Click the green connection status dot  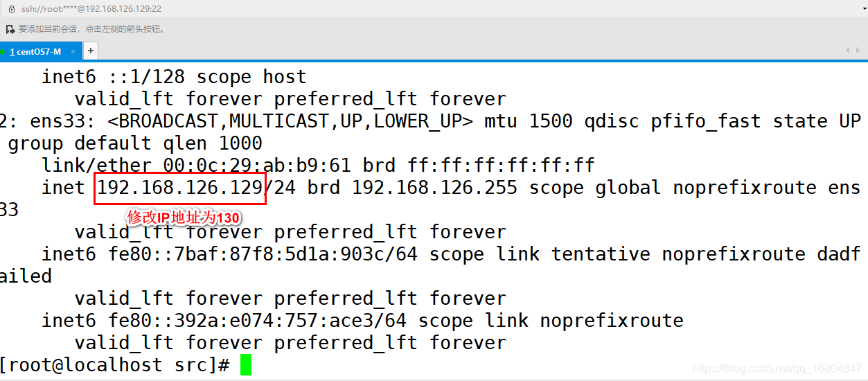(3, 52)
